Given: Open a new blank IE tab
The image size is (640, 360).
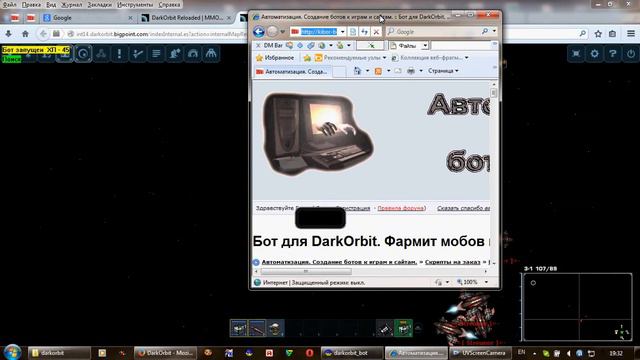Looking at the screenshot, I should click(339, 72).
